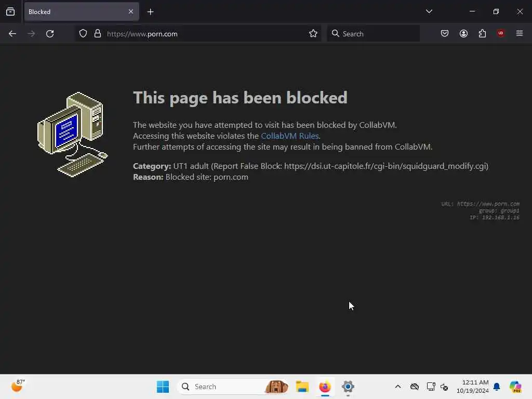Click the Firefox taskbar icon

(x=325, y=387)
